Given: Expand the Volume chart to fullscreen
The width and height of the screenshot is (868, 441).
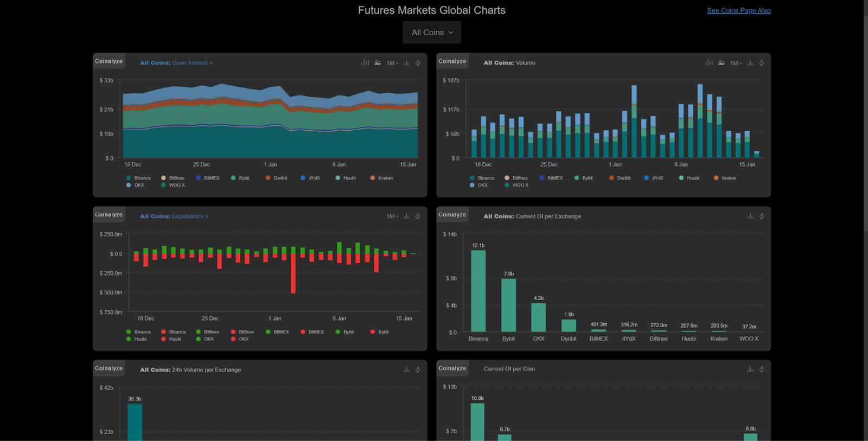Looking at the screenshot, I should [762, 63].
